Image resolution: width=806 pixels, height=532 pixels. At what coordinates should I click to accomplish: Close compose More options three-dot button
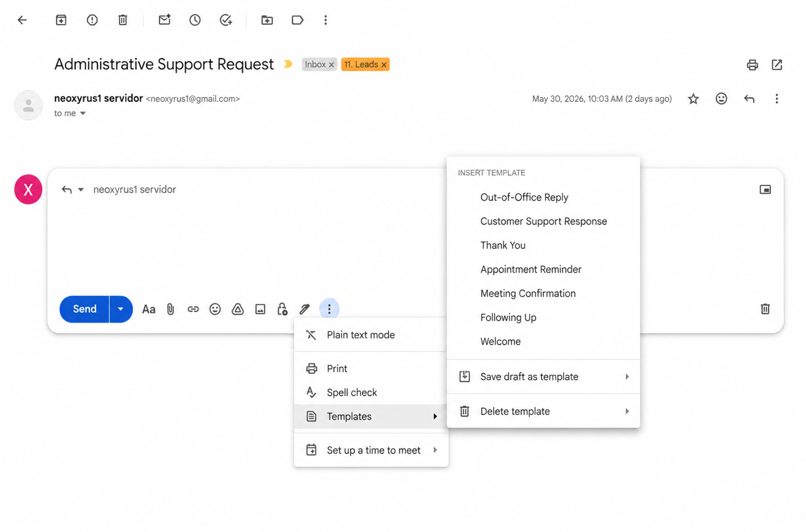[x=329, y=309]
